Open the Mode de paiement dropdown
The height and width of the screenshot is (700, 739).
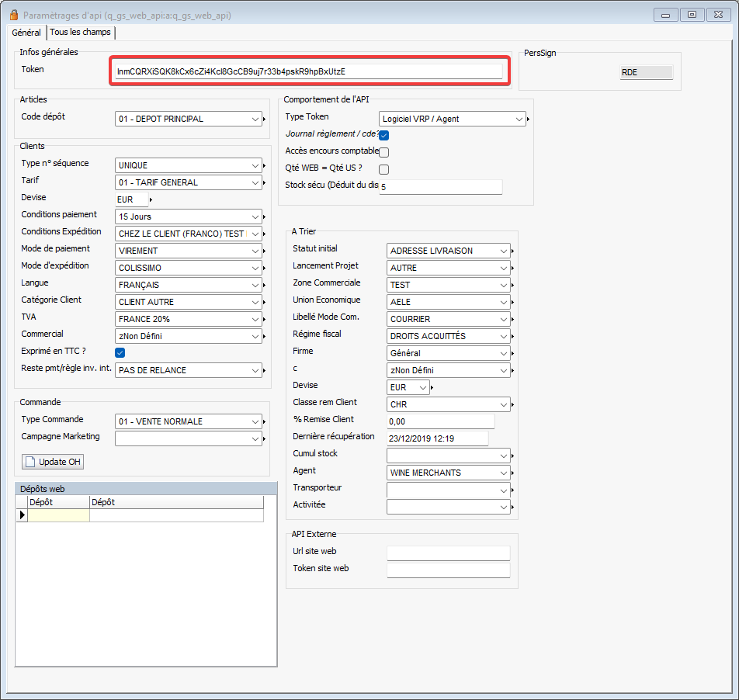coord(255,251)
